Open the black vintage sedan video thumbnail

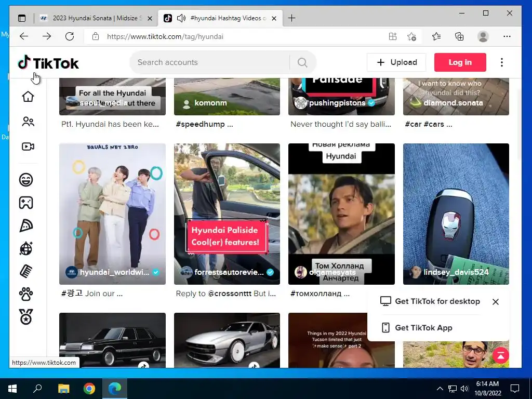coord(112,340)
